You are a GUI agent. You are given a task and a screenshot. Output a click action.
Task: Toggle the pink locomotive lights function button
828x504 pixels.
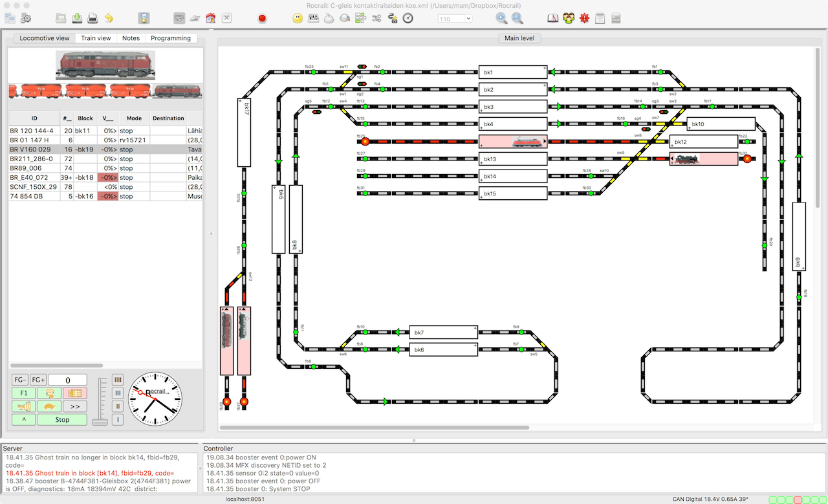pos(74,393)
